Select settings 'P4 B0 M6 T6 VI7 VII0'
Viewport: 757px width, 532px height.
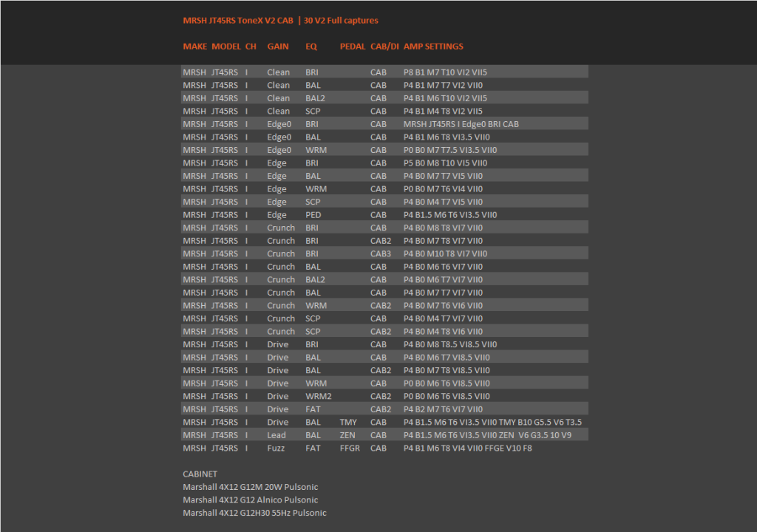[x=444, y=267]
